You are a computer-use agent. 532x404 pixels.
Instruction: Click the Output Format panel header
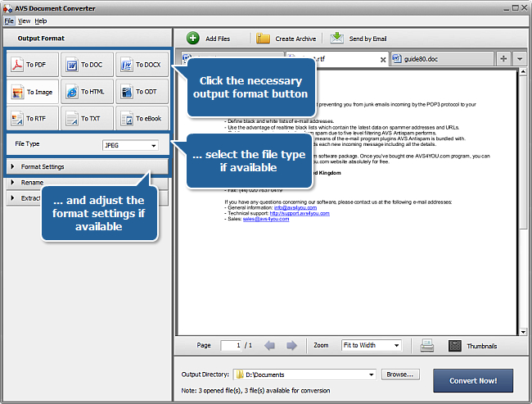[x=88, y=38]
